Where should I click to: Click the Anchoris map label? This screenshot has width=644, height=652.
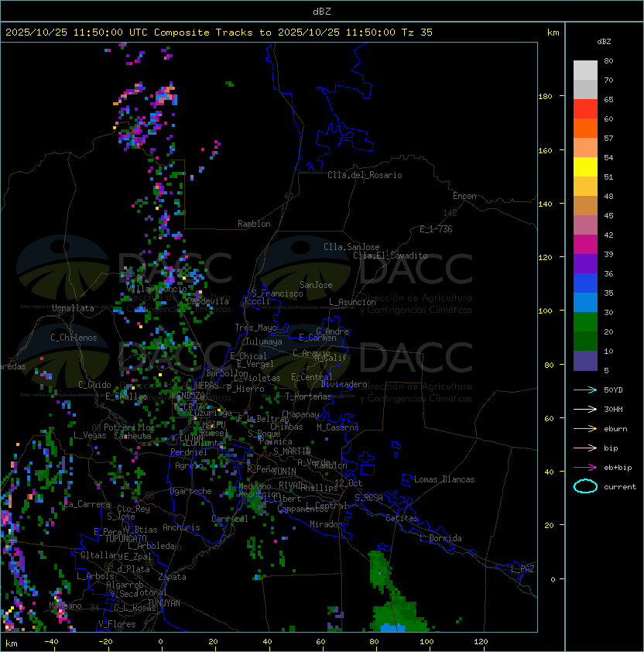tap(181, 527)
